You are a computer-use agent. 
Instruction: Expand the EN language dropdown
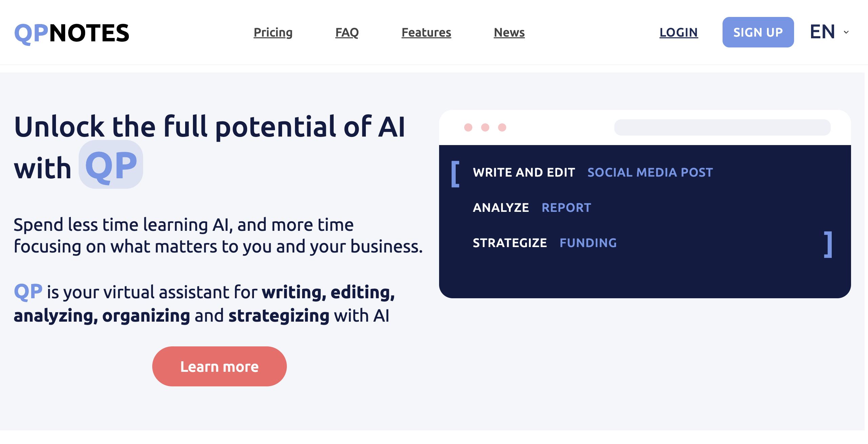coord(823,32)
